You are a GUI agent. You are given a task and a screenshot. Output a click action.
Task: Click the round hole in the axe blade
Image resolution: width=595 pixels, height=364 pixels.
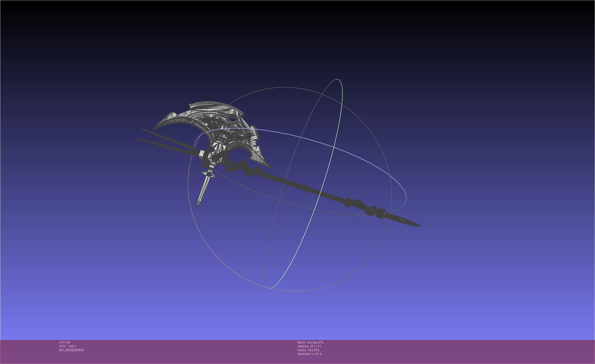click(x=232, y=119)
